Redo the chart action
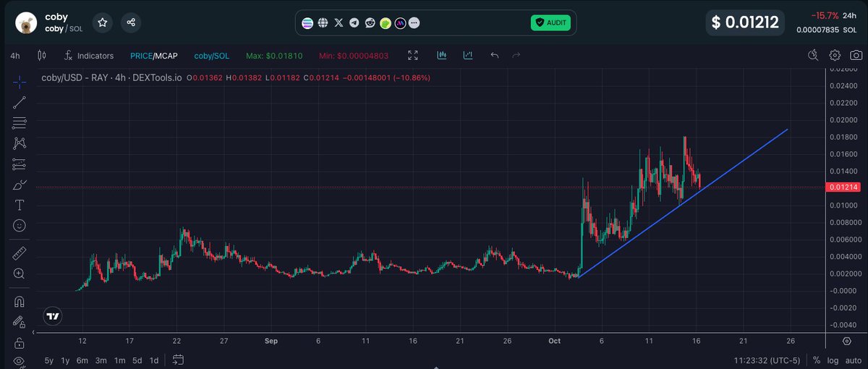The width and height of the screenshot is (868, 369). (x=516, y=55)
